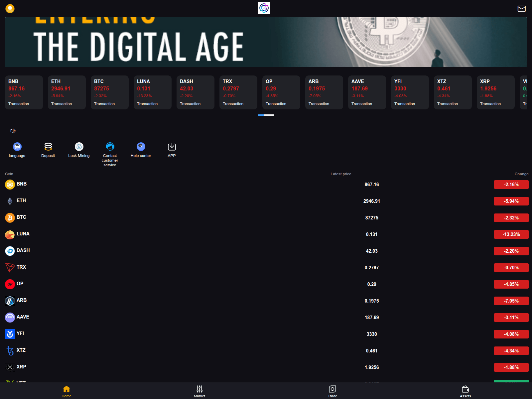
Task: Download the APP via its icon
Action: pos(172,146)
